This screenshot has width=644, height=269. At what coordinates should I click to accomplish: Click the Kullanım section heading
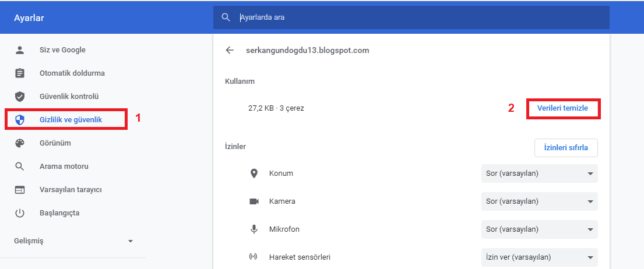coord(240,81)
